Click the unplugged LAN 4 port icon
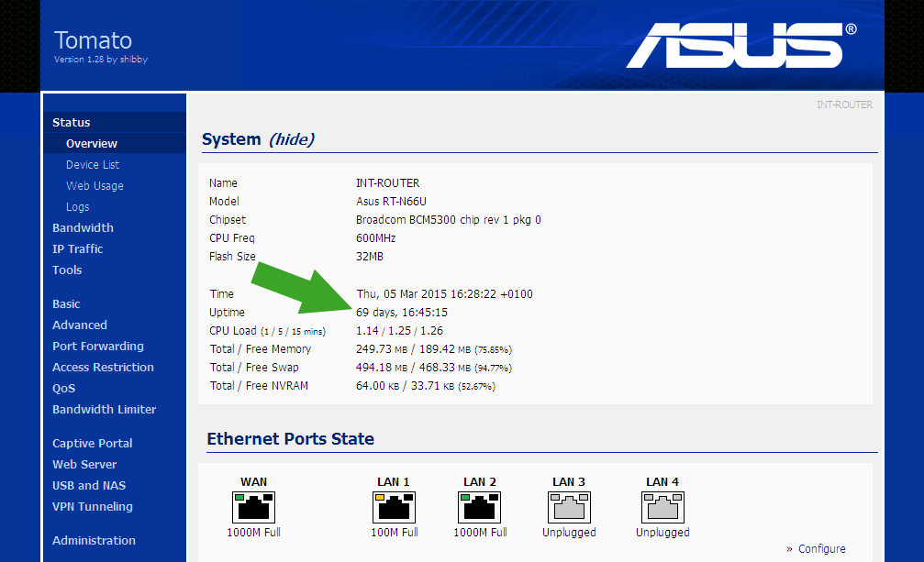This screenshot has height=562, width=924. click(662, 507)
